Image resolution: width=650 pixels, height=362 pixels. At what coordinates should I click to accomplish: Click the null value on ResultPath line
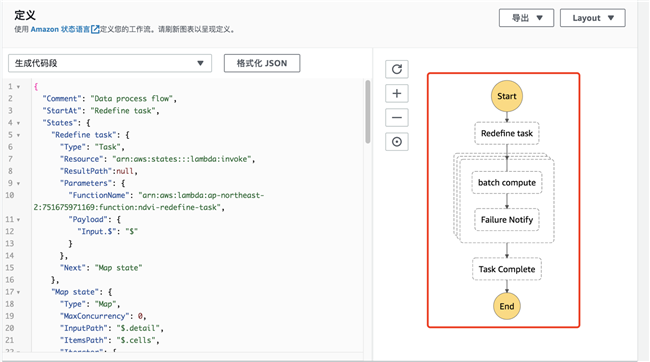[125, 171]
